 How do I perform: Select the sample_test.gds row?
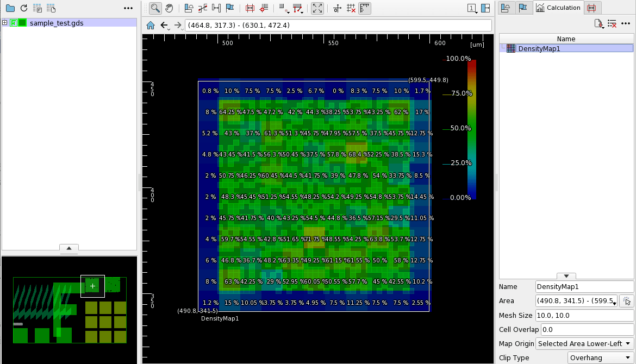click(69, 23)
